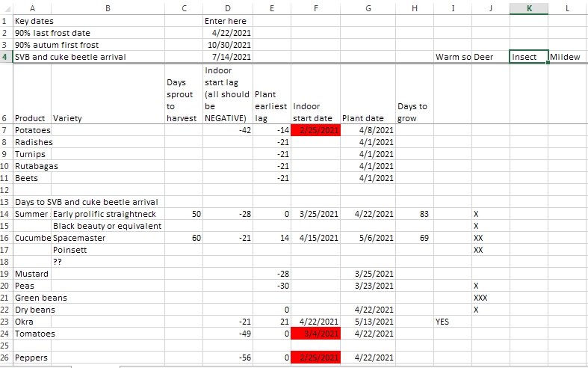This screenshot has width=588, height=368.
Task: Select column A header
Action: [32, 8]
